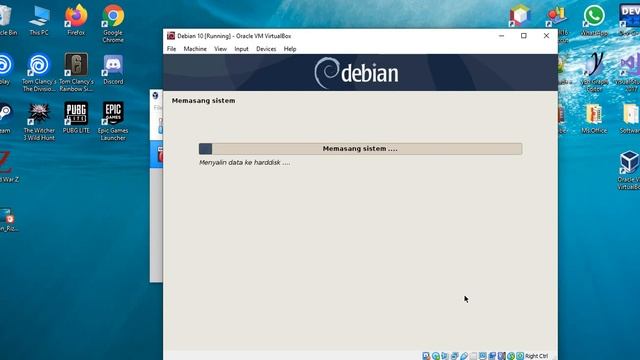Click the USB devices status icon
640x360 pixels.
click(464, 356)
